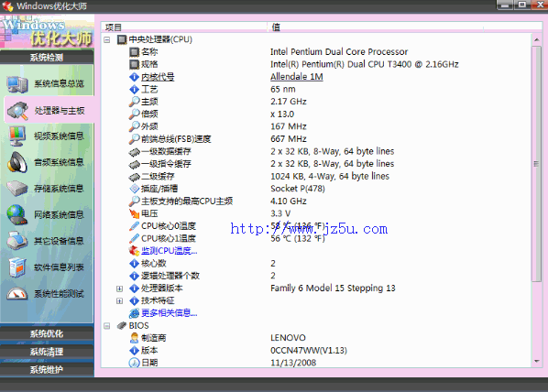Image resolution: width=548 pixels, height=392 pixels.
Task: Click the chip icon next to 名称
Action: [x=134, y=52]
